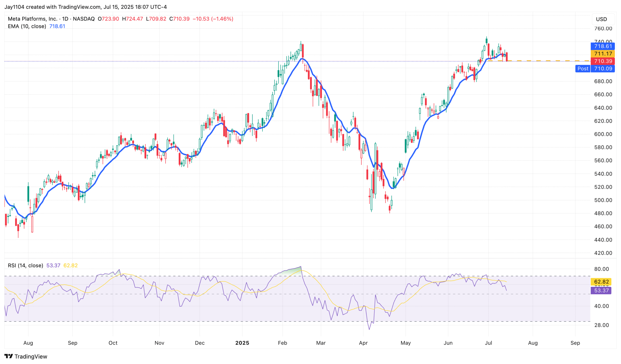Image resolution: width=621 pixels, height=364 pixels.
Task: Click the close value C710.39
Action: point(180,19)
